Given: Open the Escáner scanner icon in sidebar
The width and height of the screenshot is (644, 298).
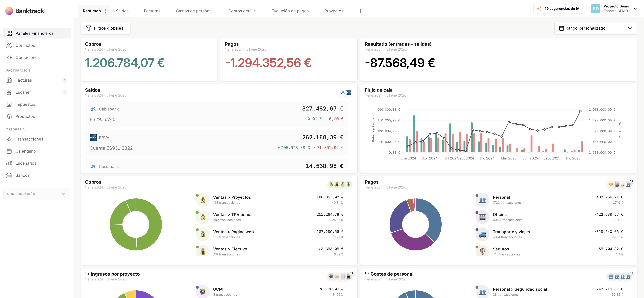Looking at the screenshot, I should pyautogui.click(x=9, y=92).
